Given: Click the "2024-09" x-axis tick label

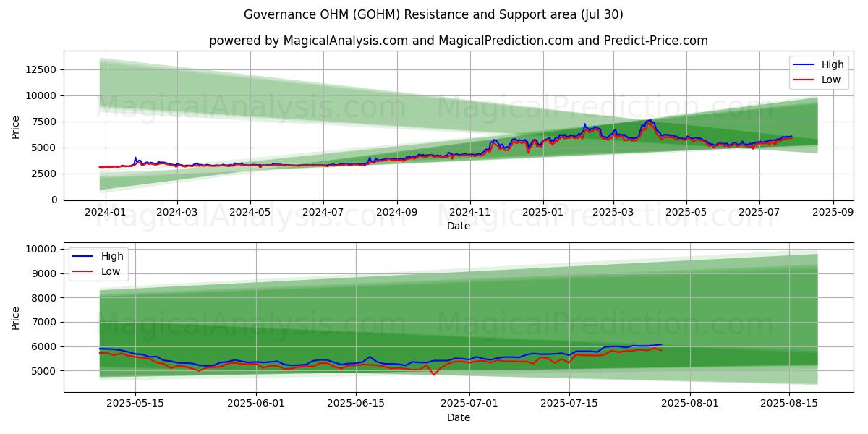Looking at the screenshot, I should click(397, 212).
